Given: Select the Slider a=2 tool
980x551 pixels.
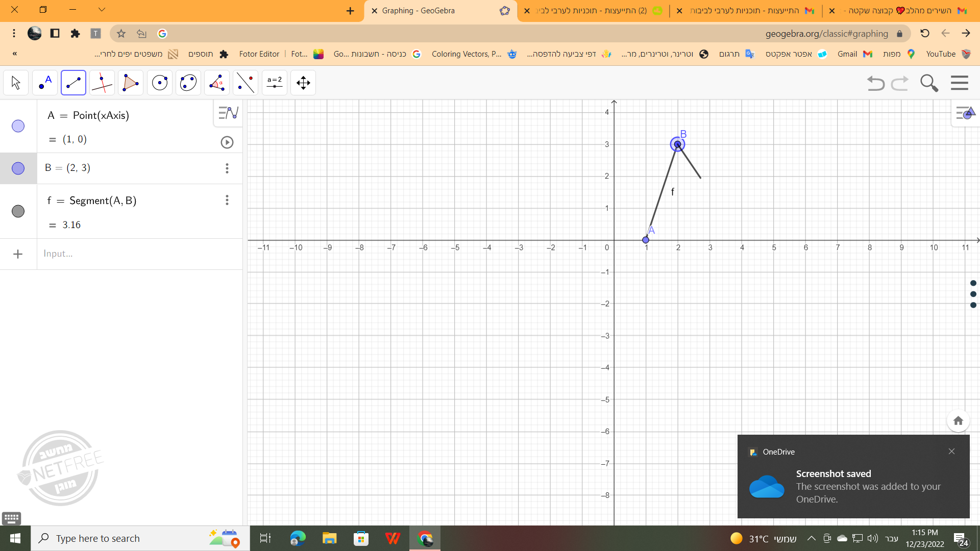Looking at the screenshot, I should point(275,83).
